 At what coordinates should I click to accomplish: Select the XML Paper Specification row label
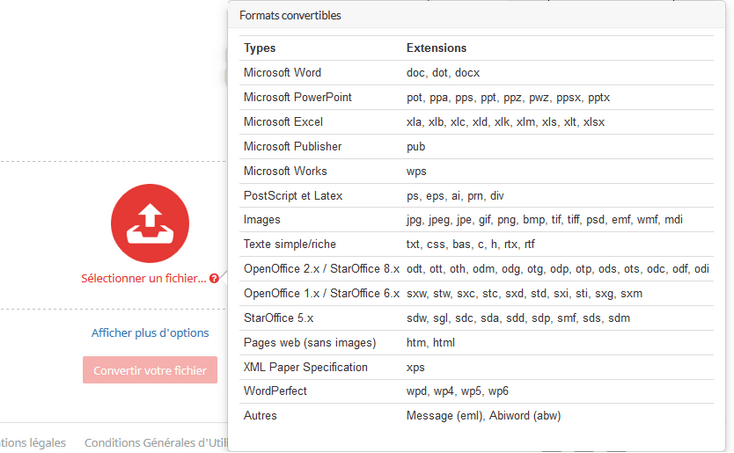coord(305,367)
